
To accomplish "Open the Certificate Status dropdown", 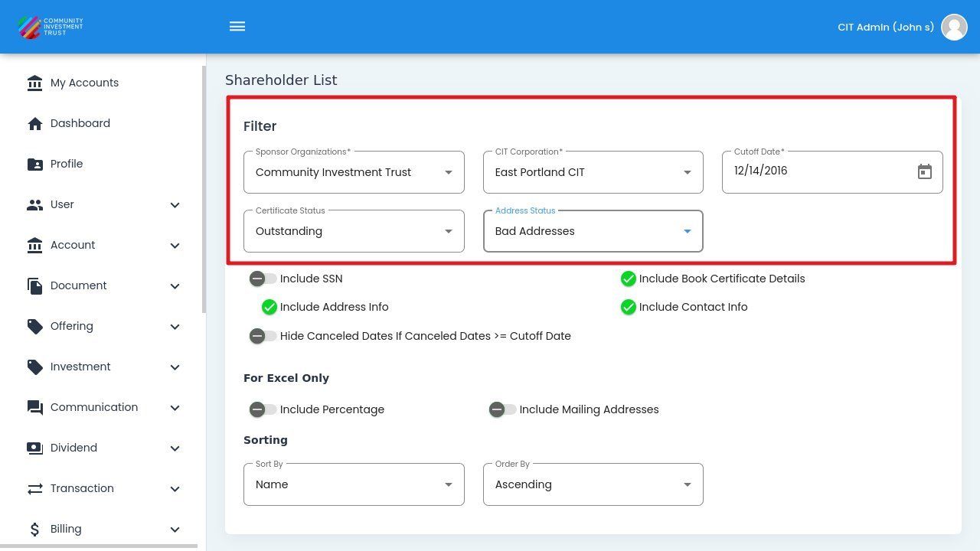I will 354,231.
